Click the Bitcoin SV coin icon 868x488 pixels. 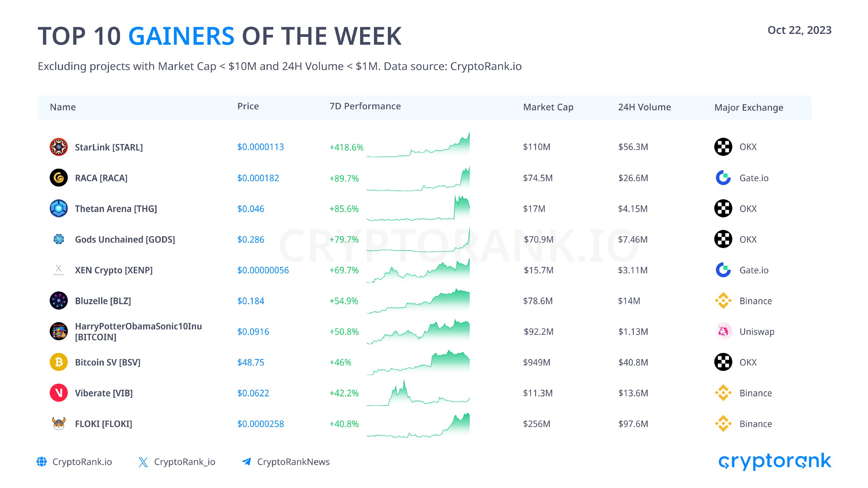pos(59,362)
